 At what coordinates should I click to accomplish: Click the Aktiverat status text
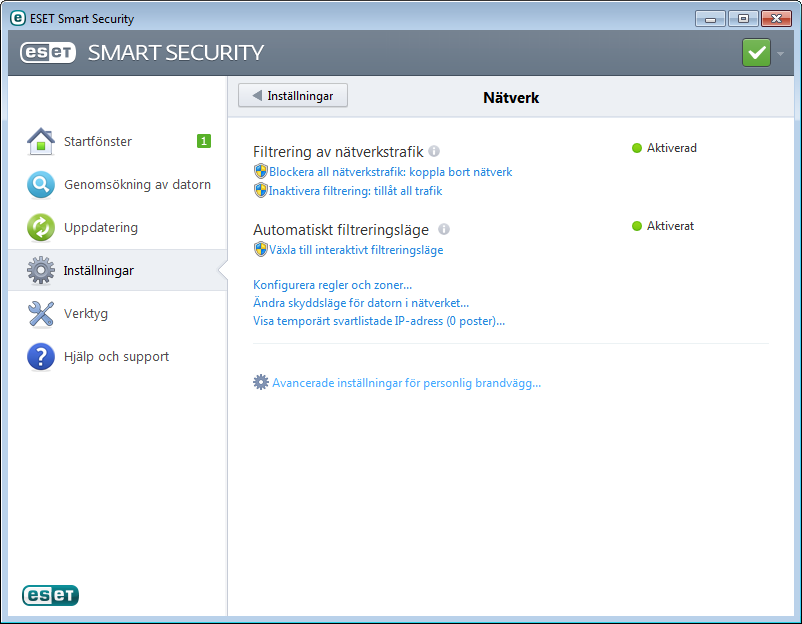click(670, 226)
